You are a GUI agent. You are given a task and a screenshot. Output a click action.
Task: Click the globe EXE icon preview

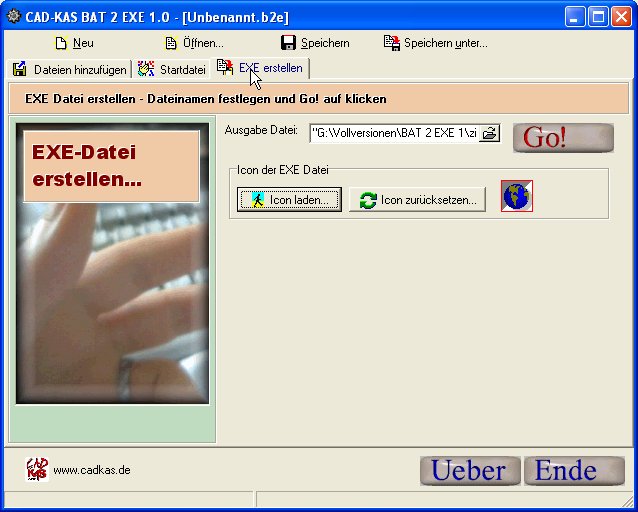coord(517,196)
